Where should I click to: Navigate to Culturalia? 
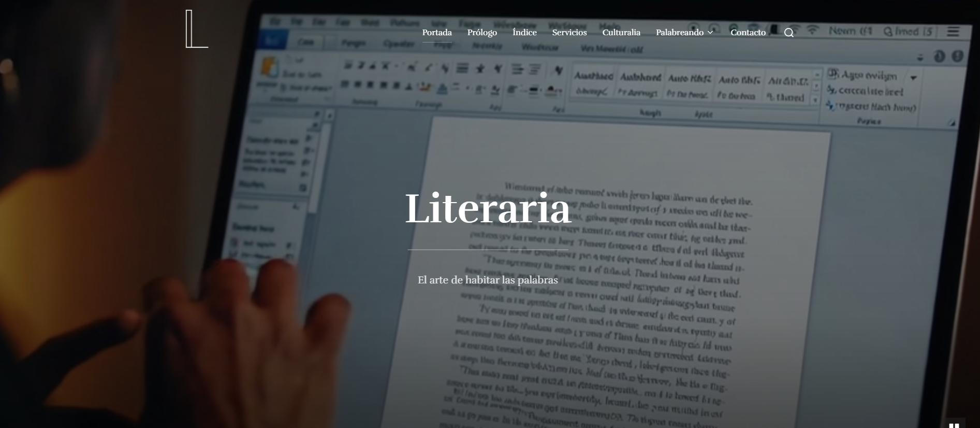tap(621, 32)
